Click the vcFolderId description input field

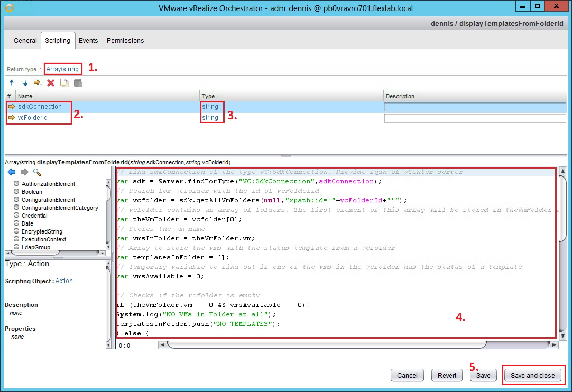point(475,118)
